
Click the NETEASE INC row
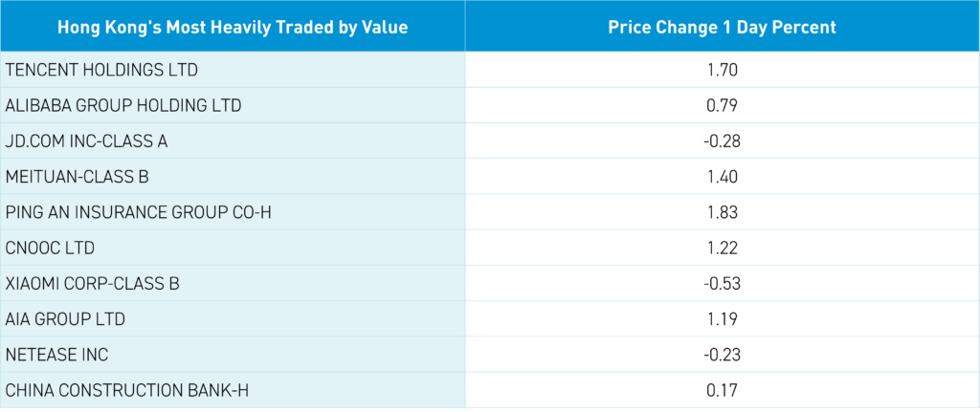click(56, 354)
